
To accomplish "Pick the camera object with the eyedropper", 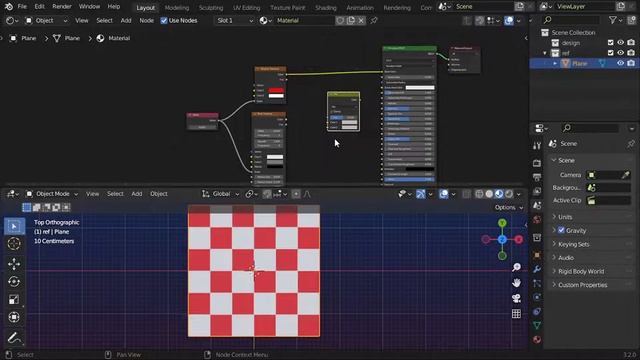I will (x=625, y=175).
